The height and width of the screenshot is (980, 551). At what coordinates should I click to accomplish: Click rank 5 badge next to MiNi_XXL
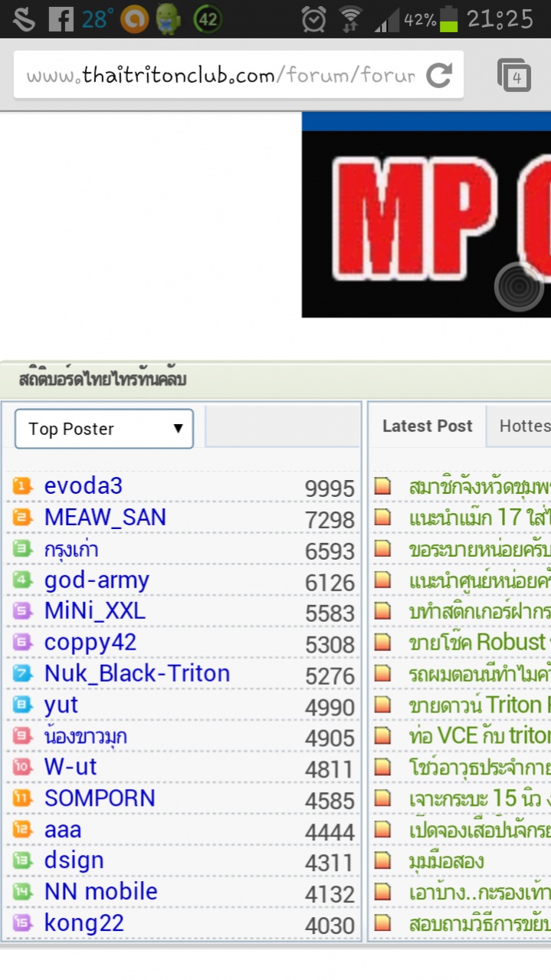pyautogui.click(x=23, y=611)
